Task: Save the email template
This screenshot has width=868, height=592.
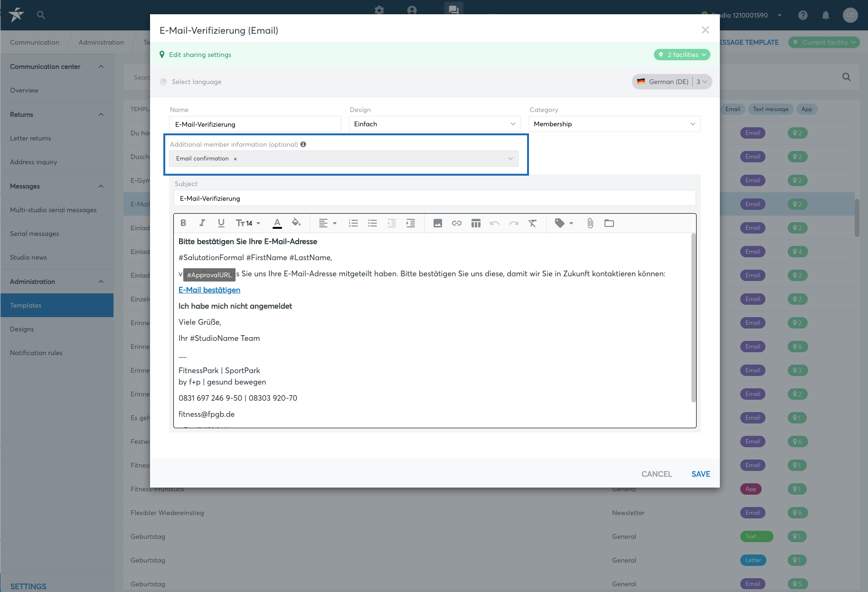Action: pos(701,474)
